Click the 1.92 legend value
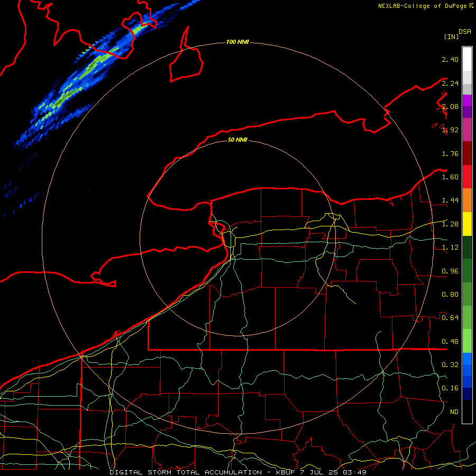 point(450,130)
